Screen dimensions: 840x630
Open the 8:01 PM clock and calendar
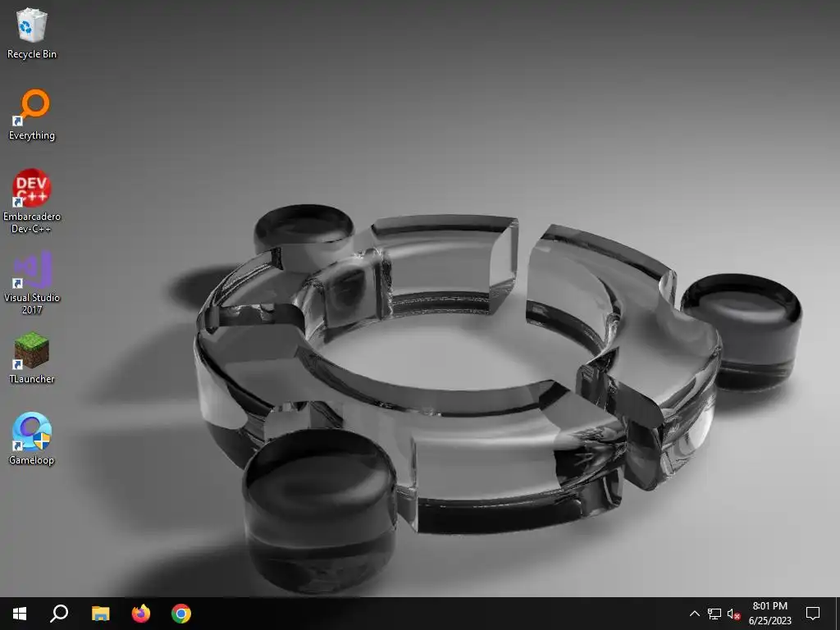coord(769,614)
